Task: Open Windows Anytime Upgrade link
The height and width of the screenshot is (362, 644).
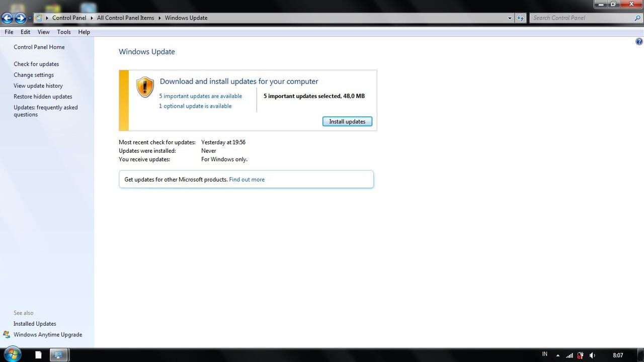Action: pos(48,335)
